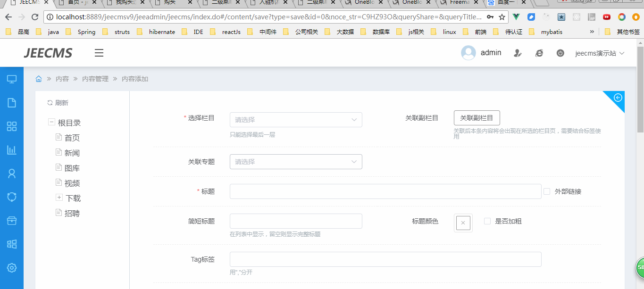Screen dimensions: 644x289
Task: Click the blue back arrow corner icon
Action: click(618, 98)
